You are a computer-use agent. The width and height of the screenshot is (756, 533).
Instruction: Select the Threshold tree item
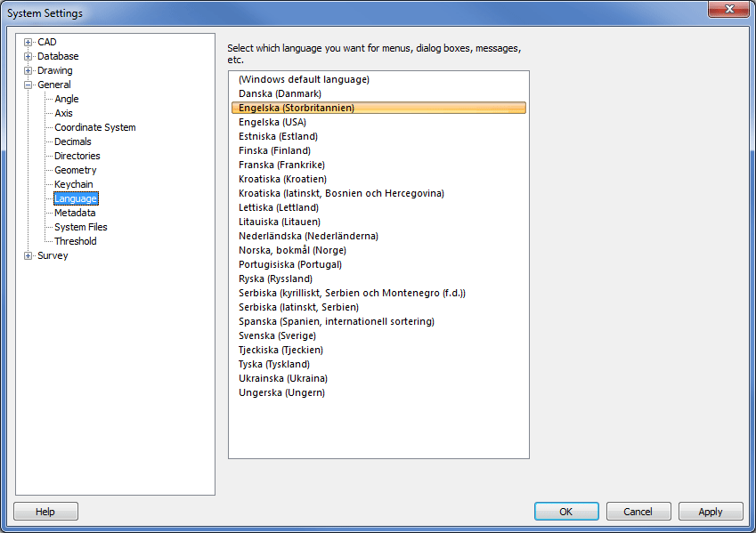(76, 241)
